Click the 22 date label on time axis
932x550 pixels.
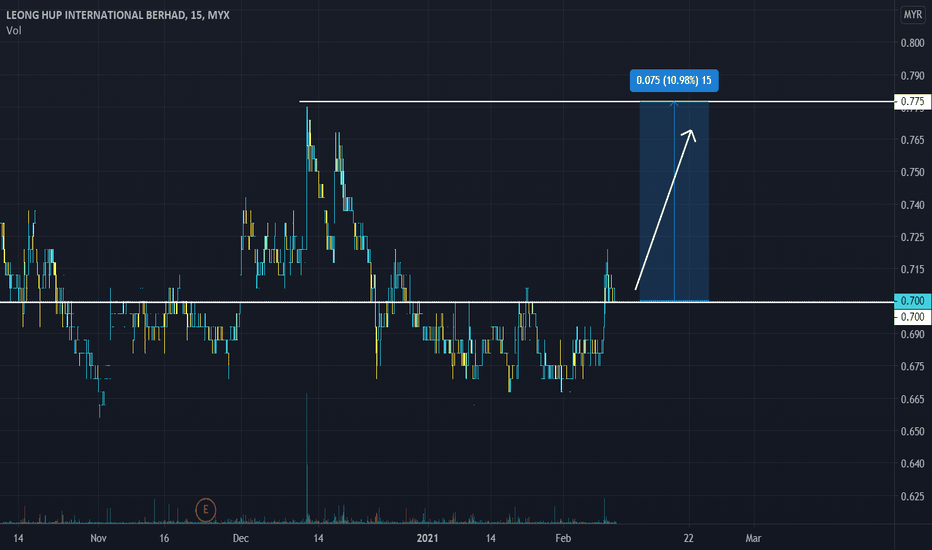[x=688, y=538]
